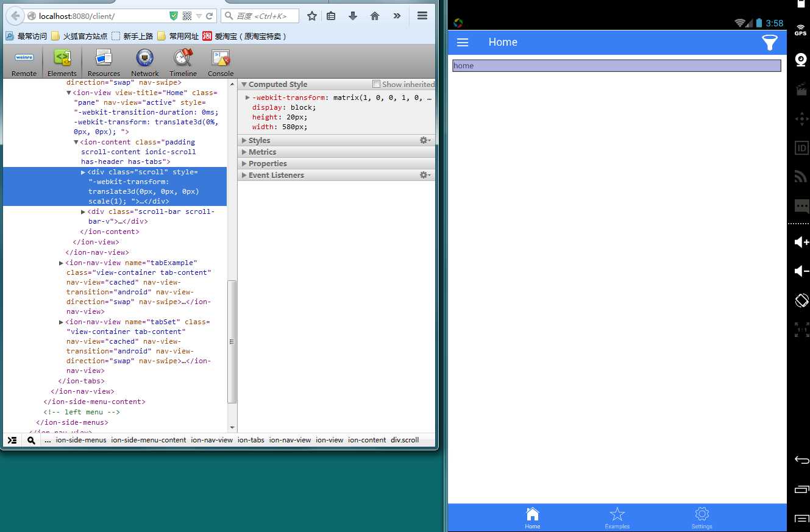Select ion-content in the breadcrumb

tap(368, 440)
